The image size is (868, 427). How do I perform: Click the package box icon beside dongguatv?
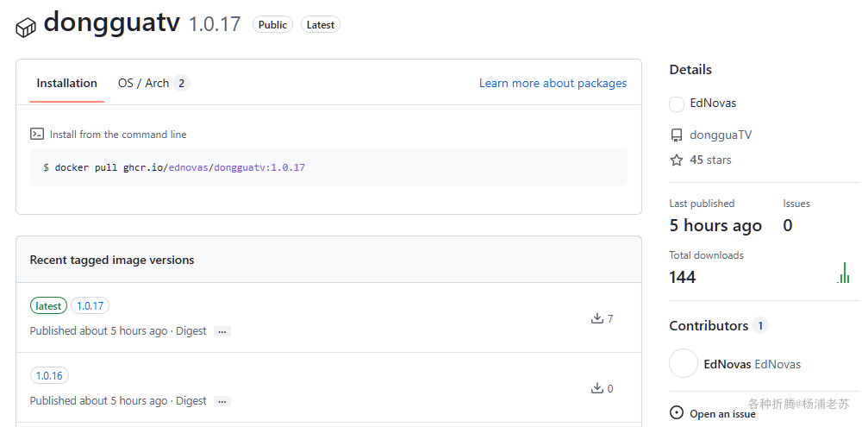pos(26,27)
